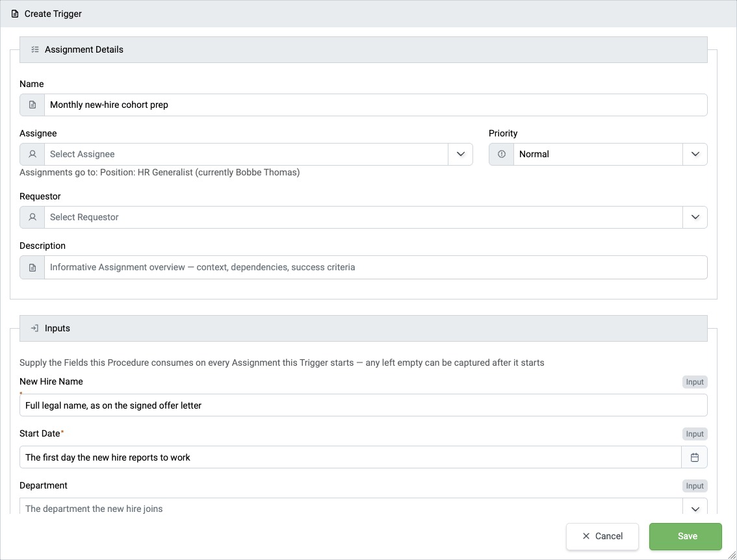Click the Assignee person icon
Screen dimensions: 737x560
(32, 154)
